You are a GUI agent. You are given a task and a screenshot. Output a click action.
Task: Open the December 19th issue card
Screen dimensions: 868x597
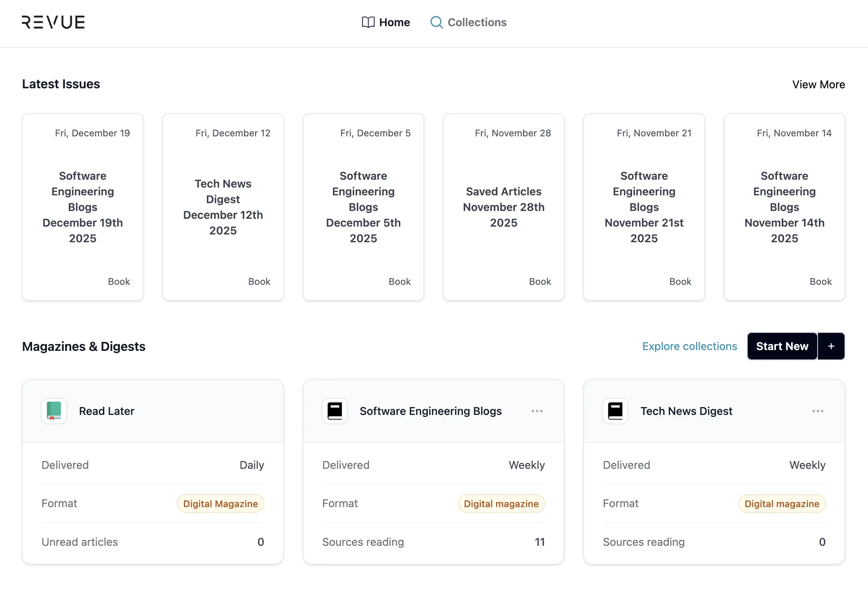tap(83, 207)
